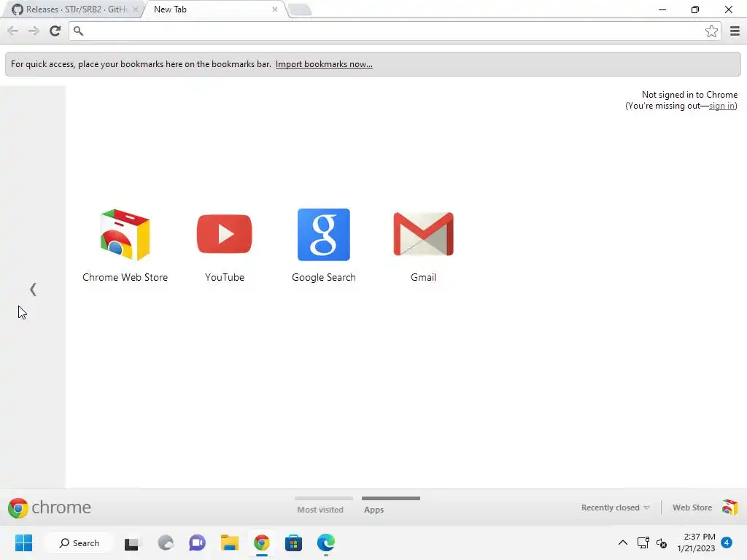Open the Chrome hamburger menu
Viewport: 747px width, 560px height.
coord(735,31)
